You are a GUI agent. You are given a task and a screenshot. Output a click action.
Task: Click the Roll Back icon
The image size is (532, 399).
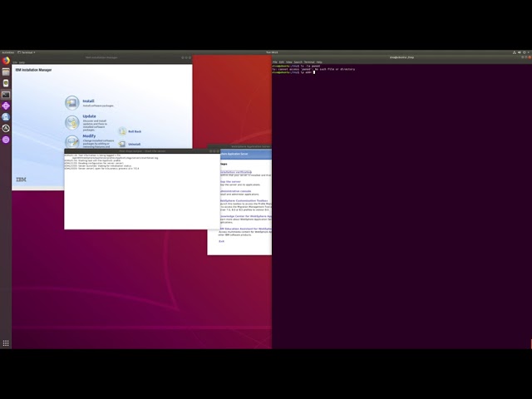click(x=122, y=131)
